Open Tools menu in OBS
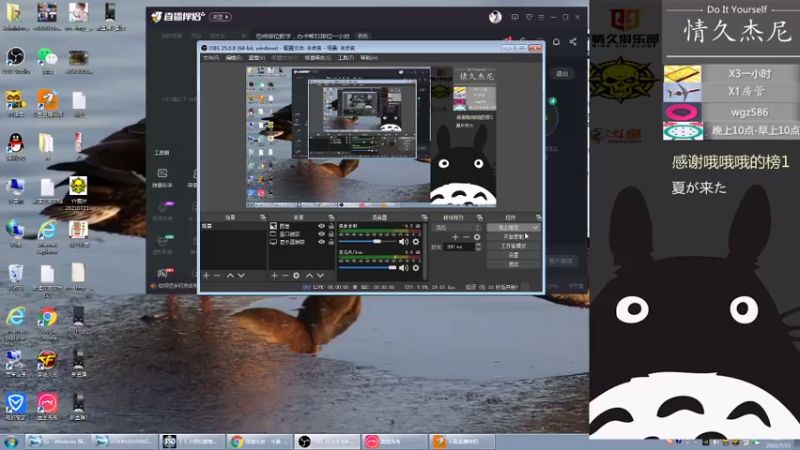Viewport: 800px width, 450px height. click(x=345, y=58)
